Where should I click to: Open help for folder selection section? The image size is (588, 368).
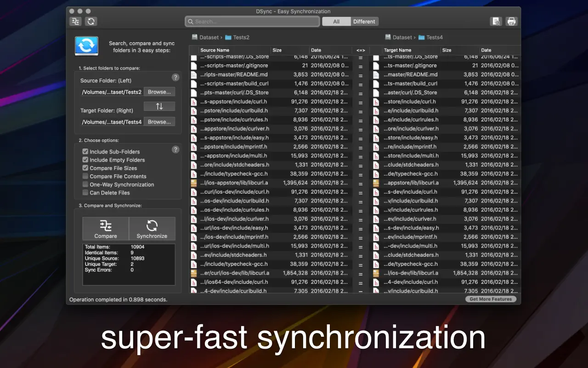pyautogui.click(x=175, y=77)
